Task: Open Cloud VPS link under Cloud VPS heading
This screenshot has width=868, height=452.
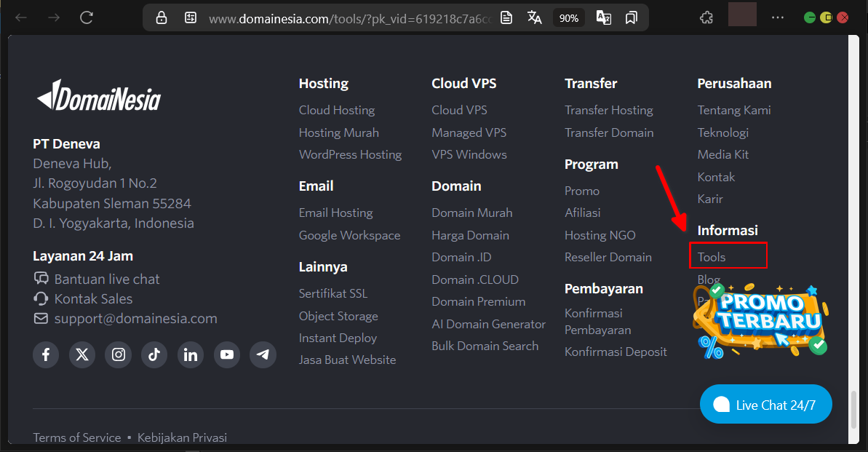Action: click(459, 110)
